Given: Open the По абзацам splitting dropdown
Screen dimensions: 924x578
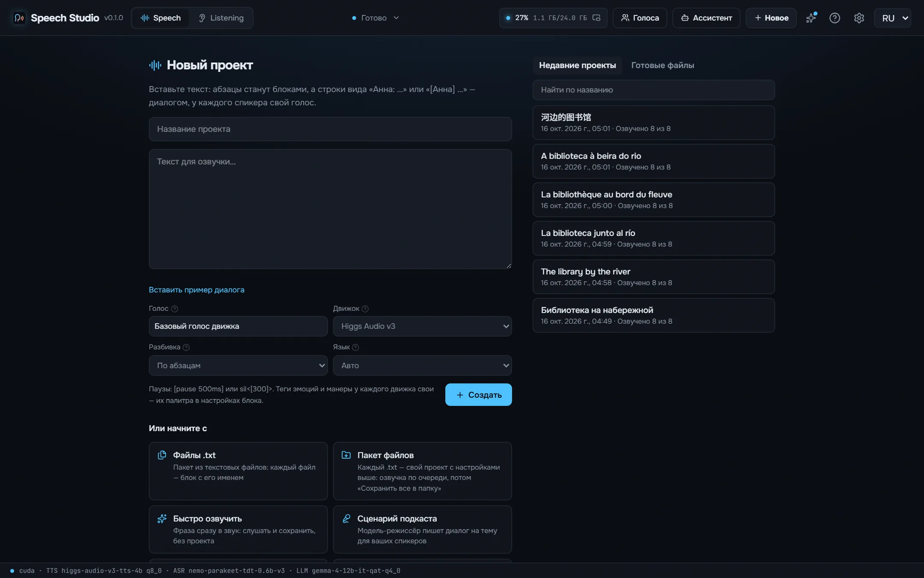Looking at the screenshot, I should coord(238,366).
